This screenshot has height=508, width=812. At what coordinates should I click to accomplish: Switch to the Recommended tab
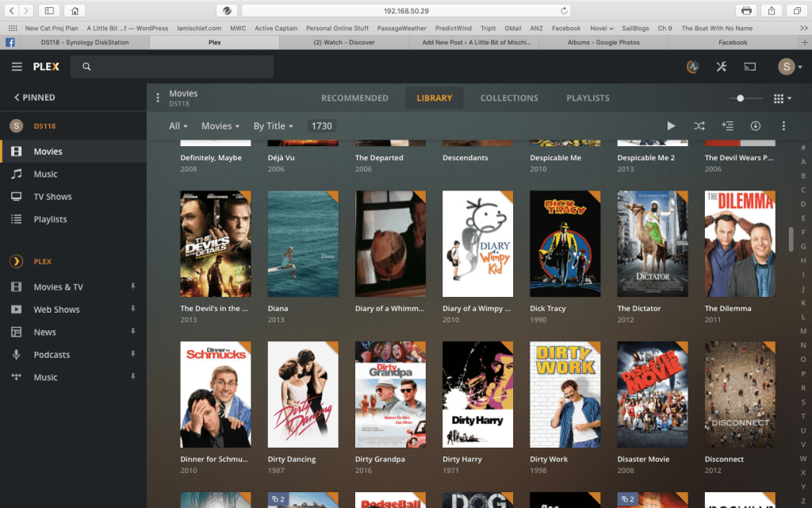tap(354, 98)
